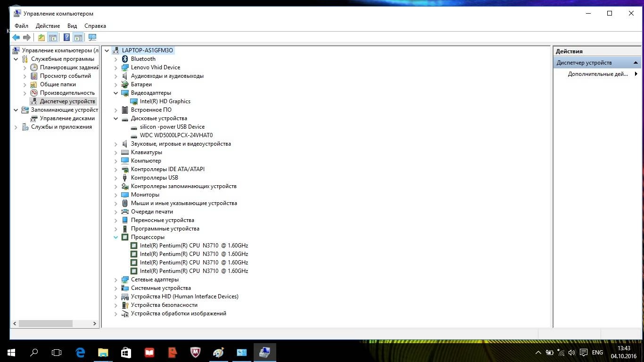Open Microsoft Edge from taskbar
The width and height of the screenshot is (644, 362).
pyautogui.click(x=80, y=352)
